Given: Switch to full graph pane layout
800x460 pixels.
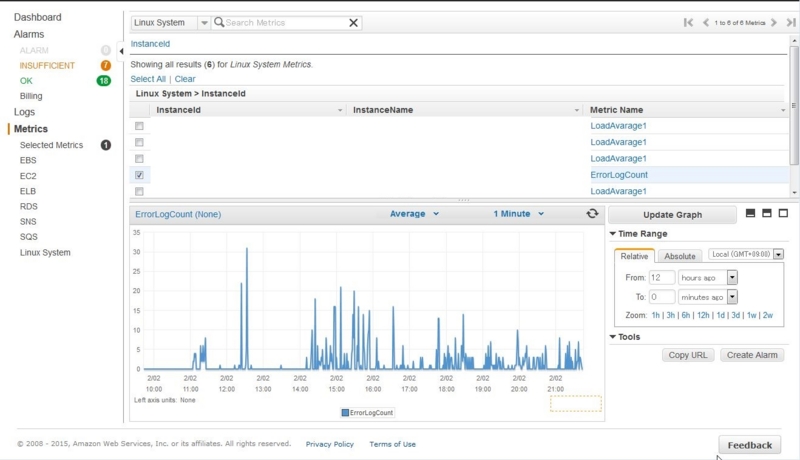Looking at the screenshot, I should (x=783, y=213).
